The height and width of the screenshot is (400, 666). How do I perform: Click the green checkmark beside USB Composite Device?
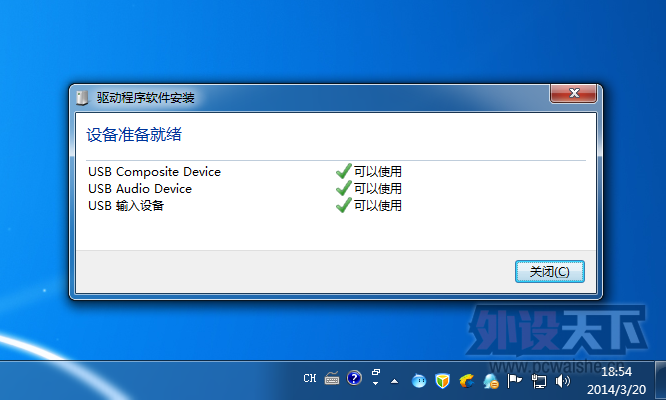click(x=344, y=172)
